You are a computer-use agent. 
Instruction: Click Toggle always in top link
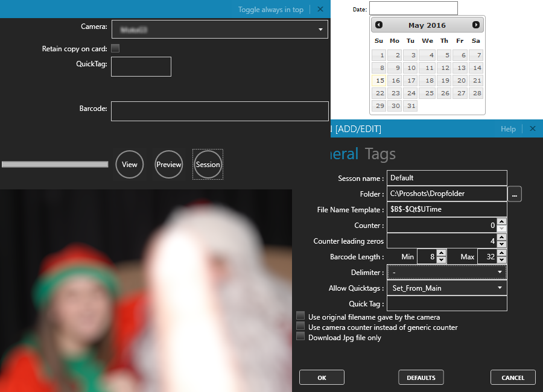pyautogui.click(x=271, y=10)
